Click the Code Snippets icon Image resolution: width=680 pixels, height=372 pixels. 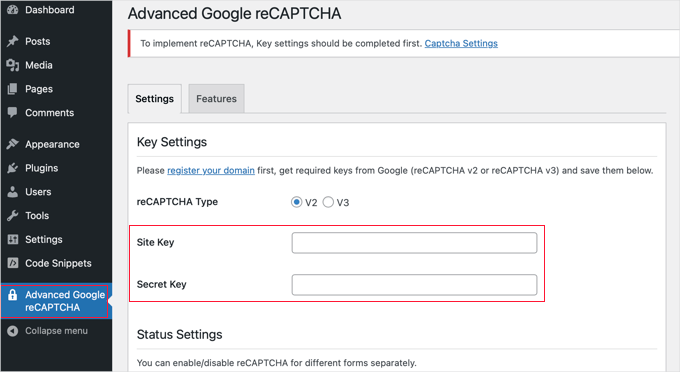(13, 263)
